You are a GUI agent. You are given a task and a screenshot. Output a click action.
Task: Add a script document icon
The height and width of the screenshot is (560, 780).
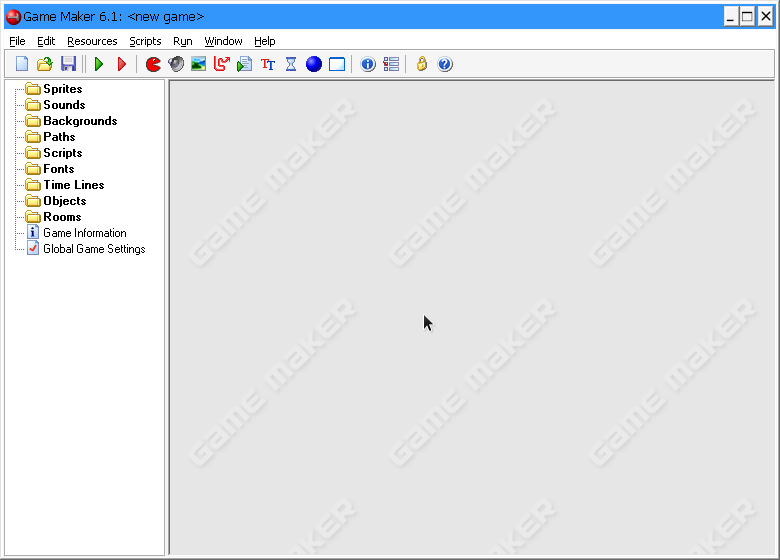(x=244, y=64)
